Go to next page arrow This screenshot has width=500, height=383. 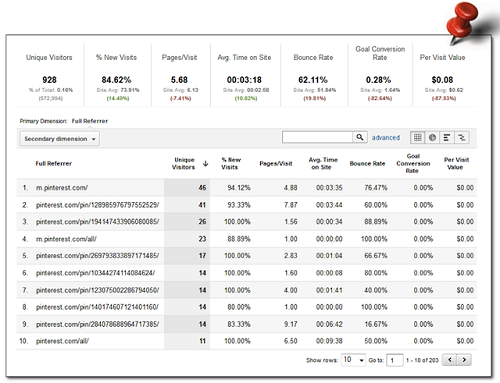tap(464, 360)
